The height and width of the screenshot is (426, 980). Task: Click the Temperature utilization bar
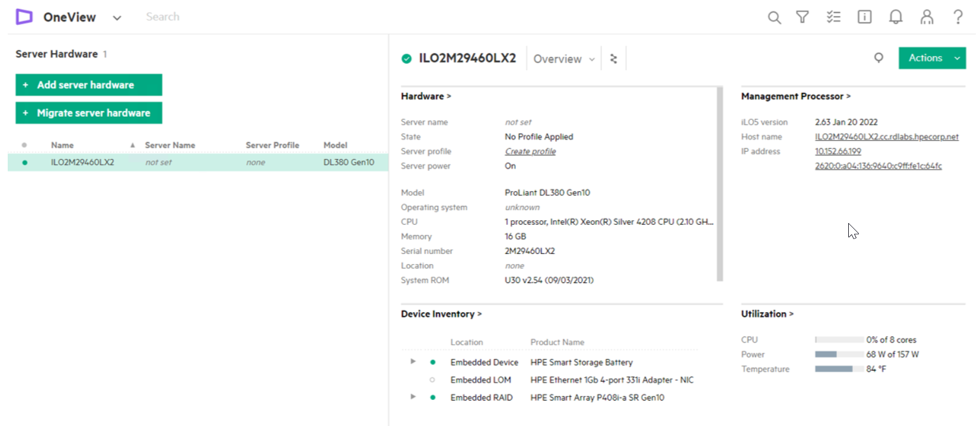[839, 369]
